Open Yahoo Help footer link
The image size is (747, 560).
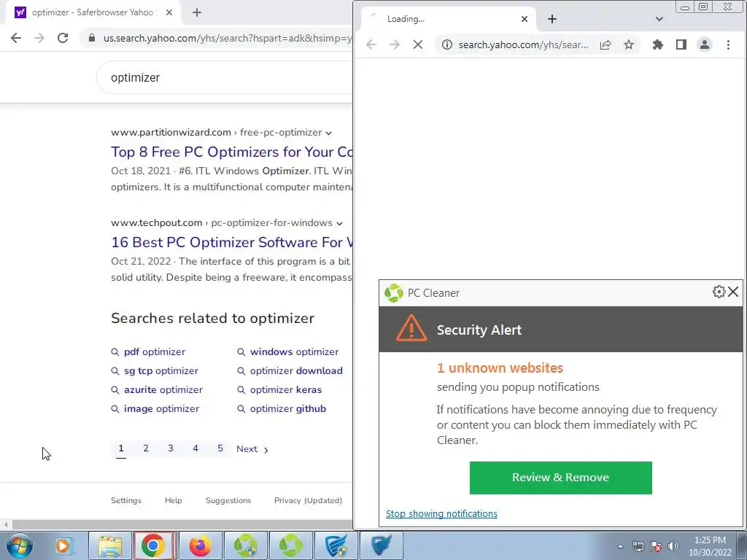coord(174,500)
